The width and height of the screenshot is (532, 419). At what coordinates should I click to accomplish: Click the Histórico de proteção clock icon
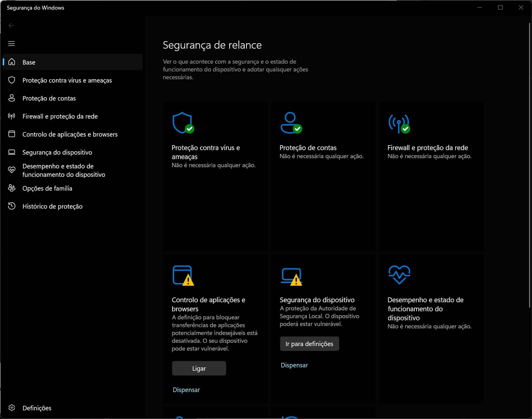(x=12, y=206)
